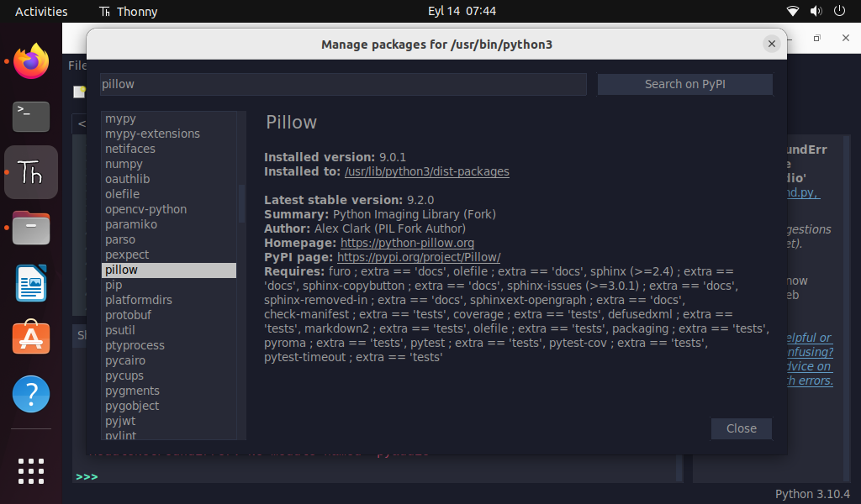Screen dimensions: 861x504
Task: Open the Activities overview
Action: click(x=41, y=12)
